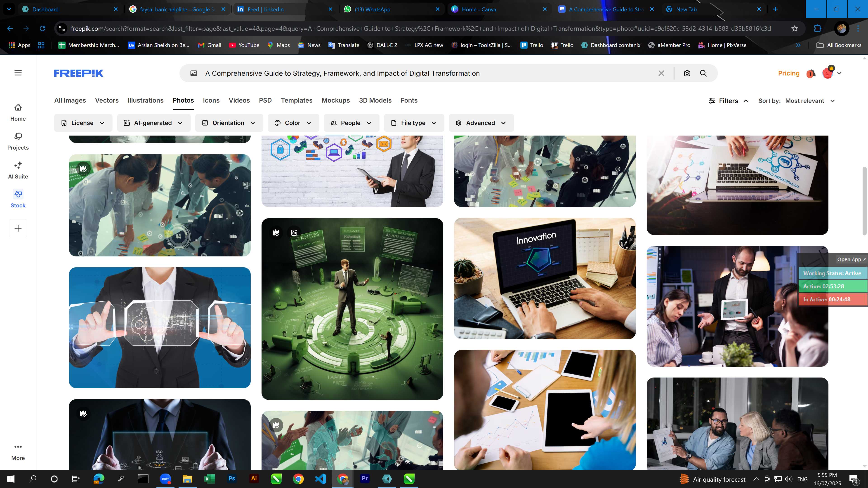Image resolution: width=868 pixels, height=488 pixels.
Task: Open Windows Start menu
Action: coord(11,479)
